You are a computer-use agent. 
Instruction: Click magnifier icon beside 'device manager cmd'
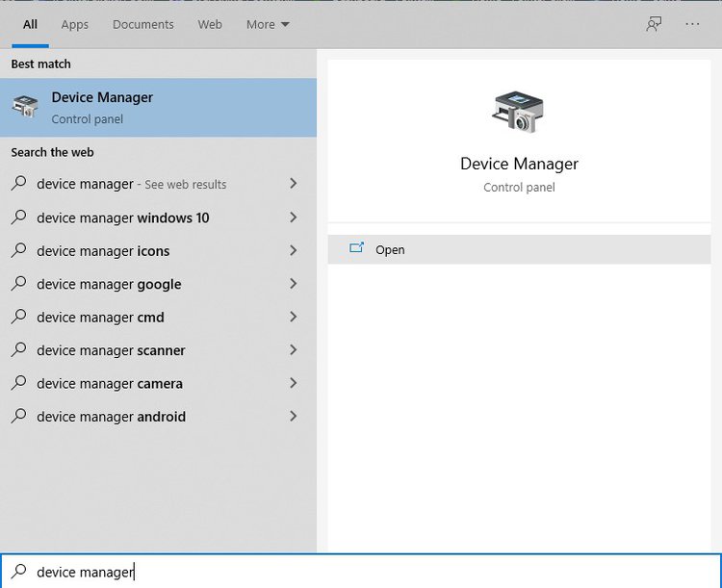(x=18, y=317)
